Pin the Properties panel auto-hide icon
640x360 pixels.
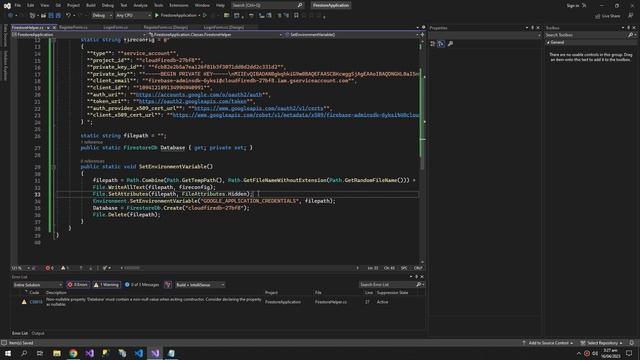tap(532, 28)
